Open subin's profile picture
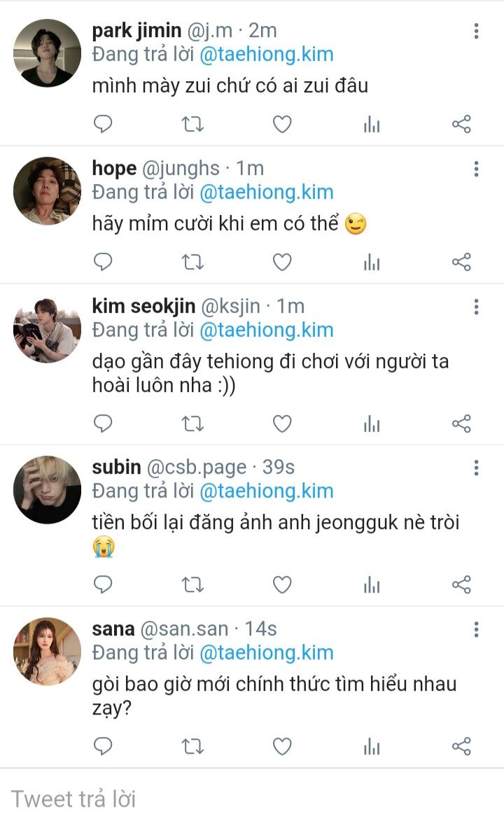The image size is (504, 828). coord(48,490)
